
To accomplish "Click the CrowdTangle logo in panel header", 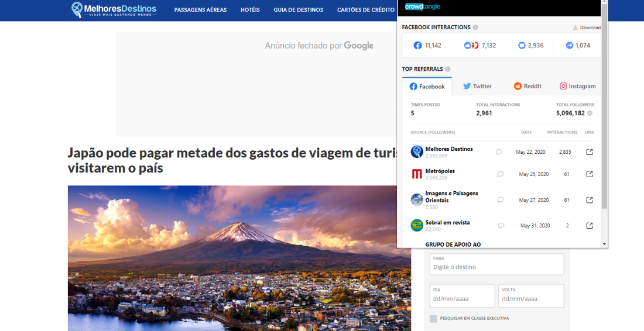I will click(423, 6).
